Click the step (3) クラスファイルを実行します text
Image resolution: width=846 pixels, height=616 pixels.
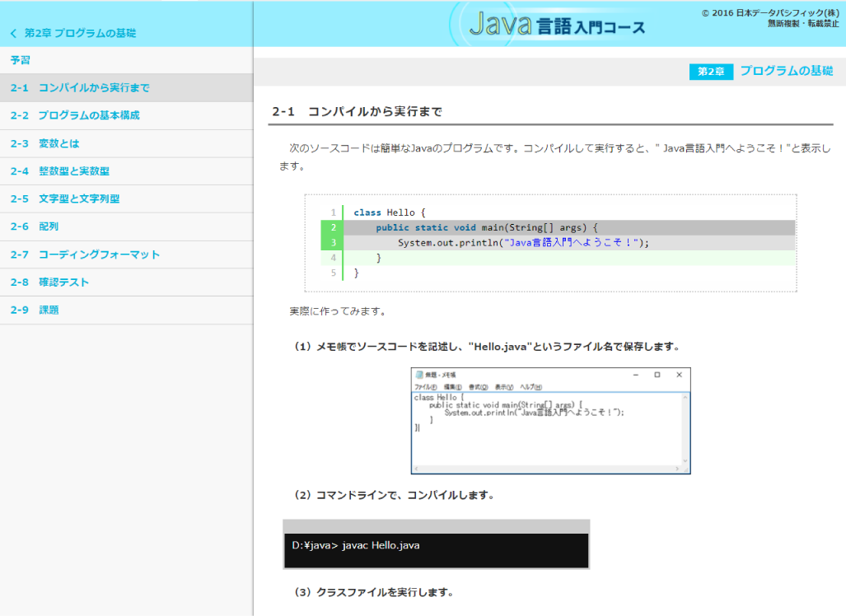373,592
